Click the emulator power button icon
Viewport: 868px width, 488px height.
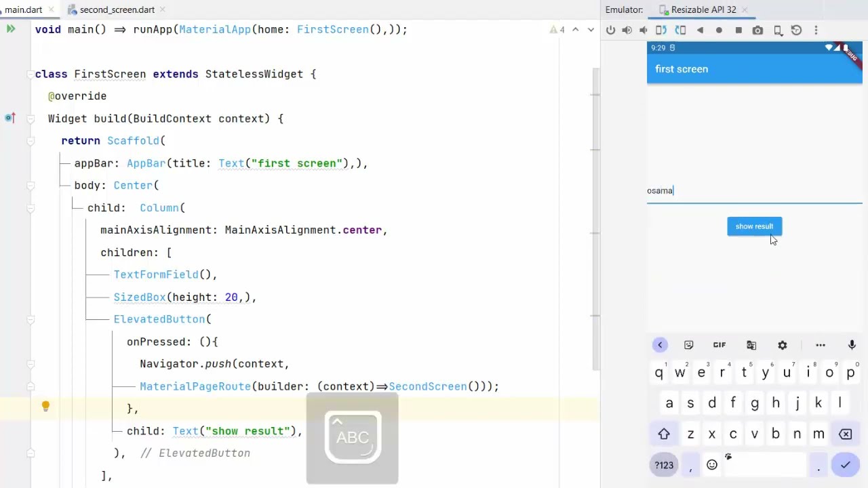point(610,30)
